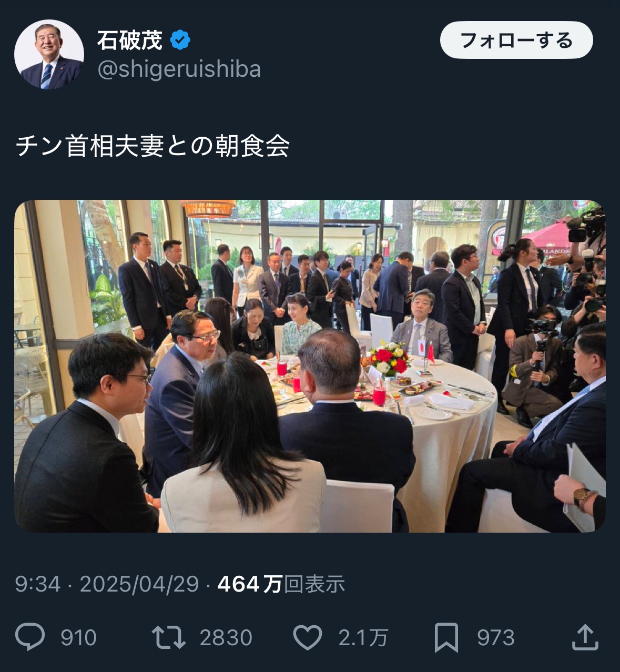Select the チン首相夫妻との朝食会 post text

(x=153, y=146)
